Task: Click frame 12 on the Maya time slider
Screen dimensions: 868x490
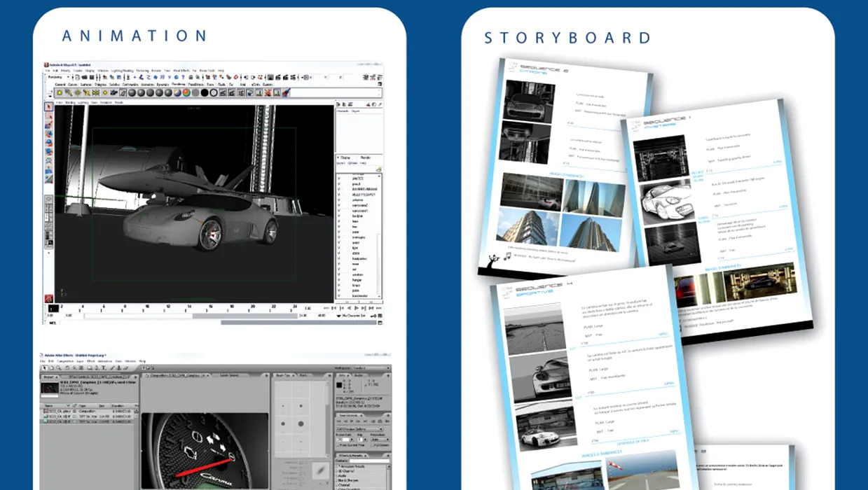Action: point(168,307)
